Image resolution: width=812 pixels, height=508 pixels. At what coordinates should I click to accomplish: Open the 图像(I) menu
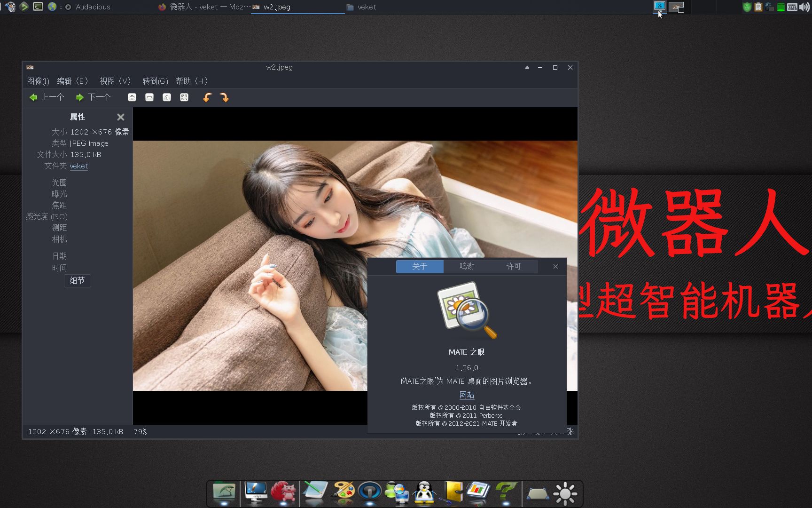pos(38,81)
